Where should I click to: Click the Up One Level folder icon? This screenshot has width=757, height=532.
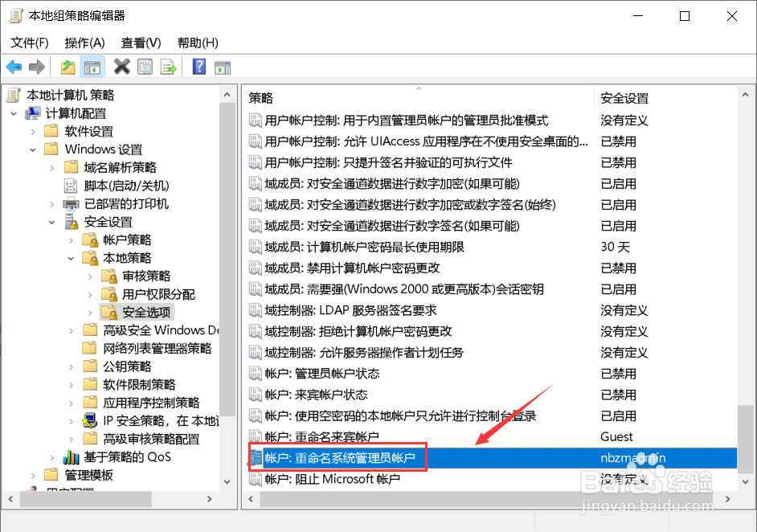tap(68, 67)
